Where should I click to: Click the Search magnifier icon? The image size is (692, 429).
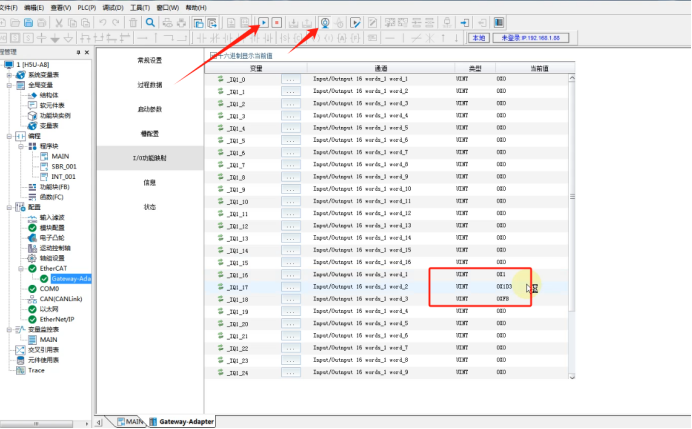point(150,23)
